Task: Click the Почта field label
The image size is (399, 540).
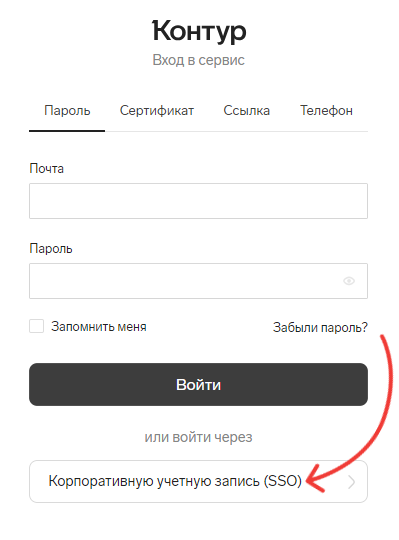Action: (46, 169)
